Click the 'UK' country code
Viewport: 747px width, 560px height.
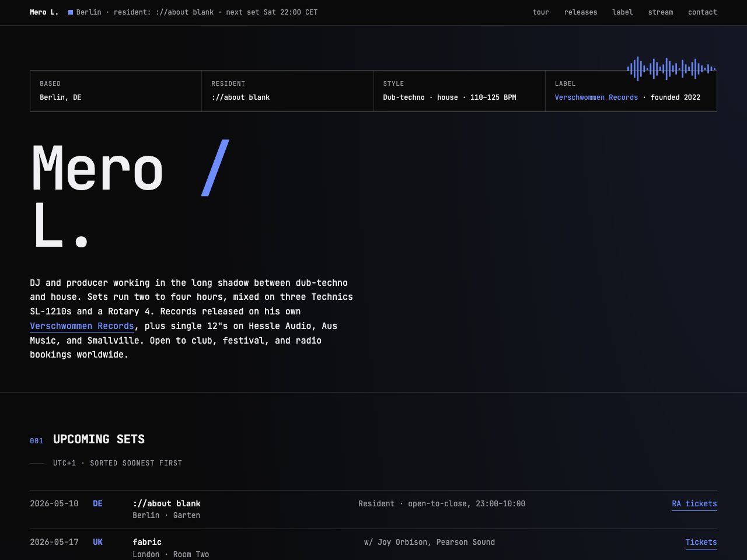[x=98, y=542]
